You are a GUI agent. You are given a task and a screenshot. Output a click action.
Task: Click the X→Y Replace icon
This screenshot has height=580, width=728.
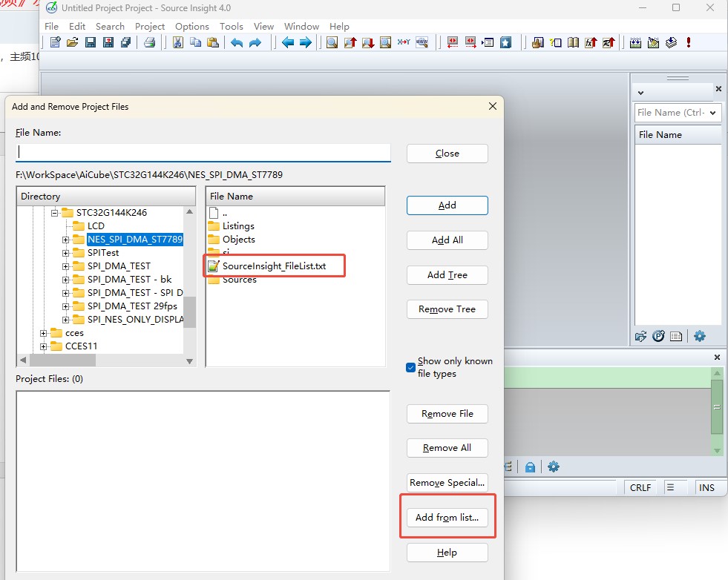click(404, 42)
